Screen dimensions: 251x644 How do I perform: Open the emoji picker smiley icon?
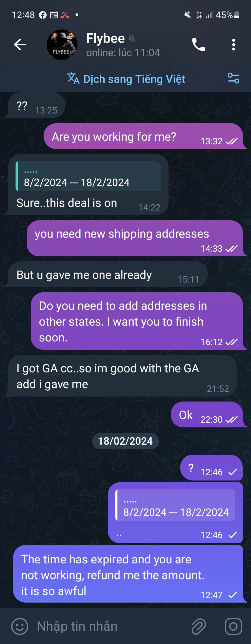(19, 626)
